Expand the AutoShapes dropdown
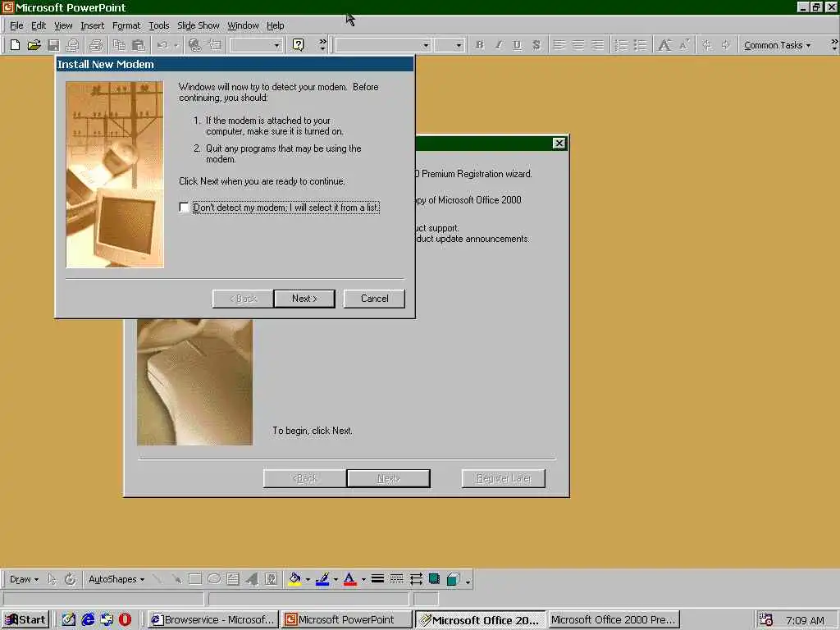840x630 pixels. [x=116, y=579]
